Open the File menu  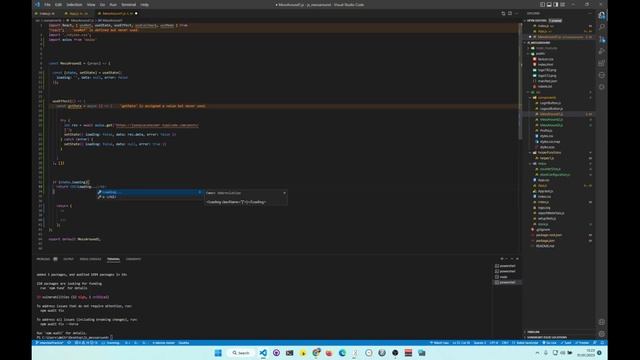point(47,4)
